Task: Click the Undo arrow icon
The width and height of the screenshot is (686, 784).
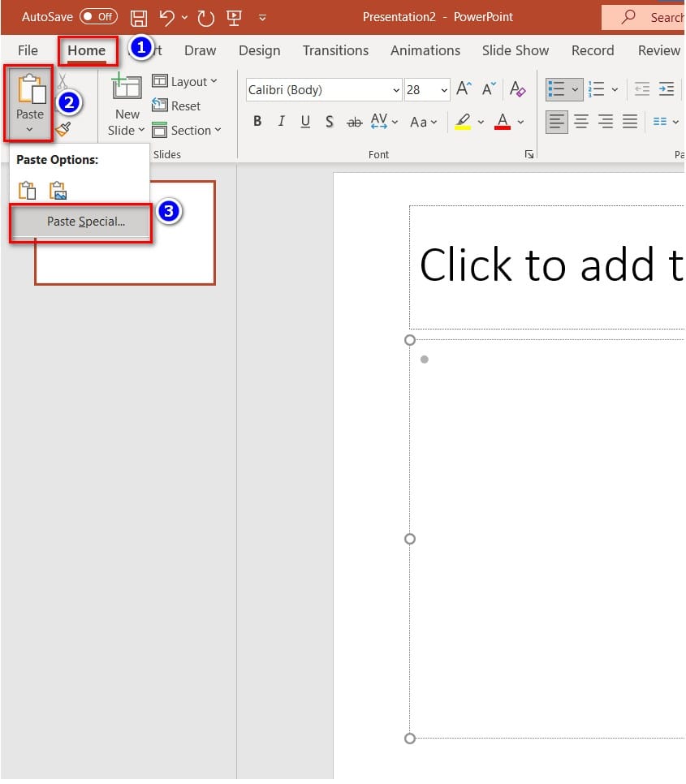Action: (x=166, y=18)
